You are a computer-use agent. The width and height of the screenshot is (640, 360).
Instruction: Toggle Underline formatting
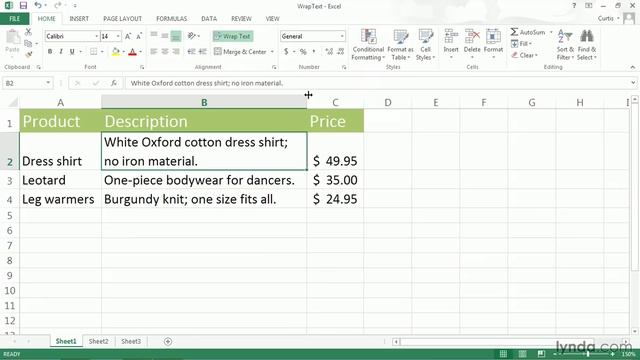(x=72, y=52)
